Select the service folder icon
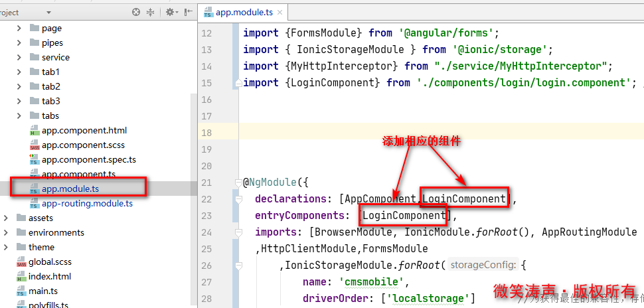Screen dimensions: 644x308 [x=35, y=57]
